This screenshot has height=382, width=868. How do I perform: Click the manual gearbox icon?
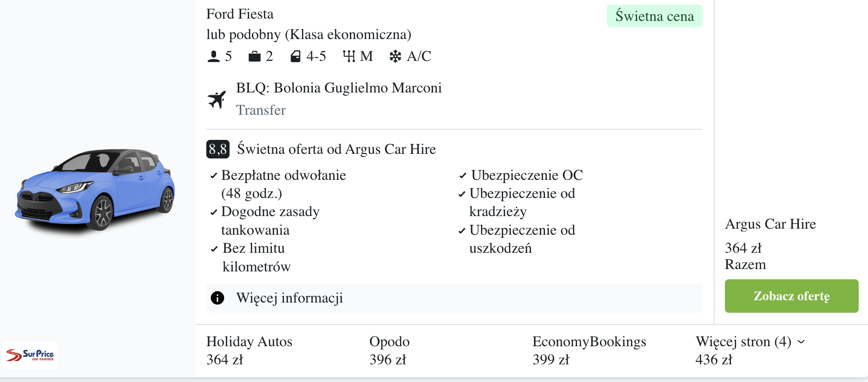(x=349, y=57)
